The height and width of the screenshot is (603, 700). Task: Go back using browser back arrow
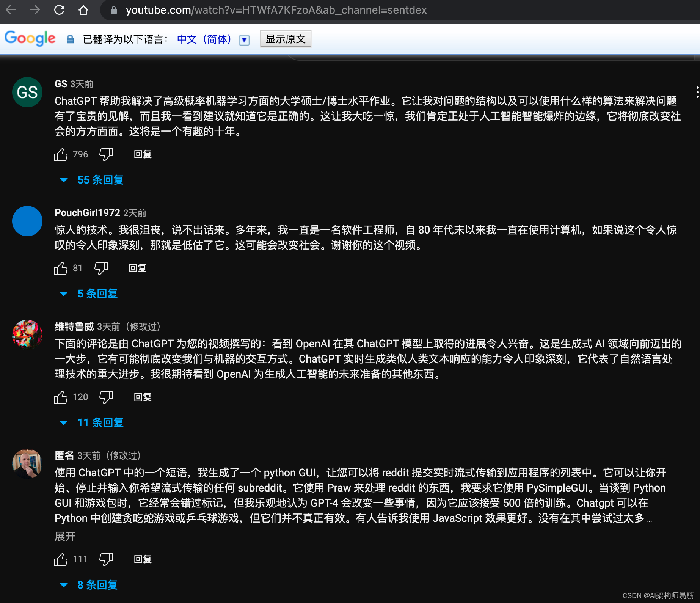[x=11, y=10]
